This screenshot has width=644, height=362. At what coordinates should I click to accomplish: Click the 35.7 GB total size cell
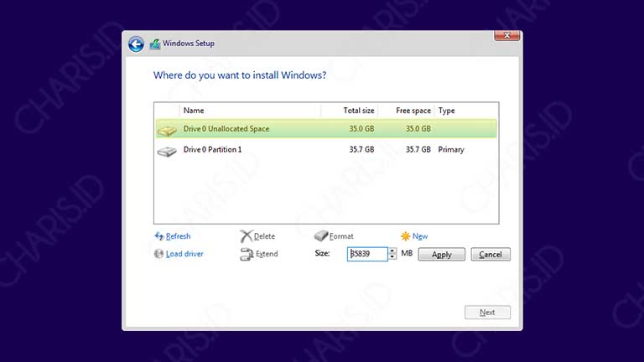pos(361,149)
